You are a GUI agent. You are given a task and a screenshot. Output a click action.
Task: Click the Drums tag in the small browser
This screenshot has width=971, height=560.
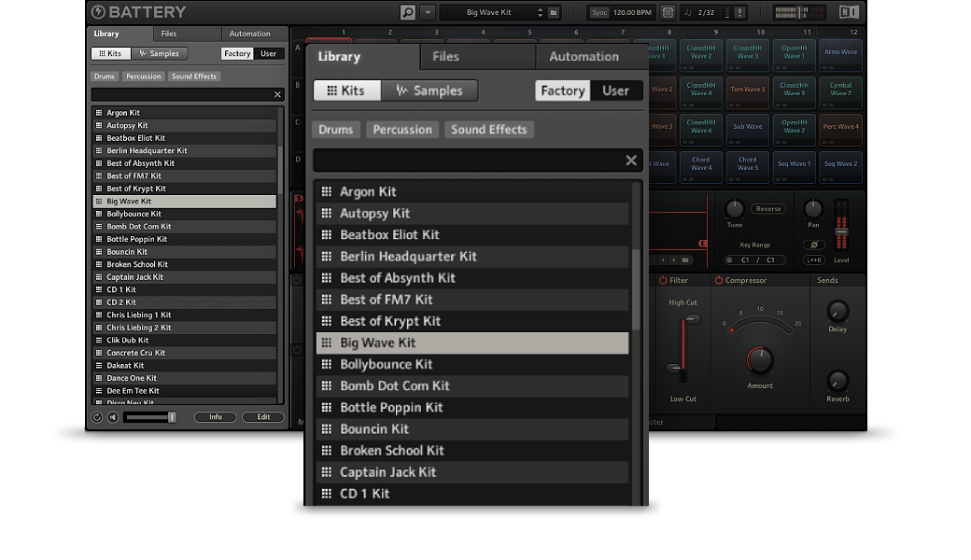(x=104, y=77)
